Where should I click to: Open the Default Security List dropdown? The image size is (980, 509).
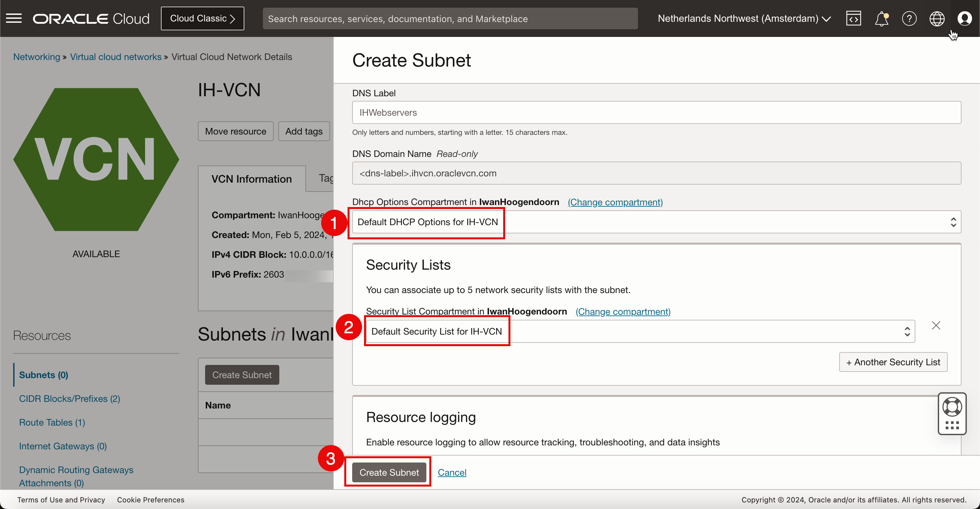[x=640, y=331]
